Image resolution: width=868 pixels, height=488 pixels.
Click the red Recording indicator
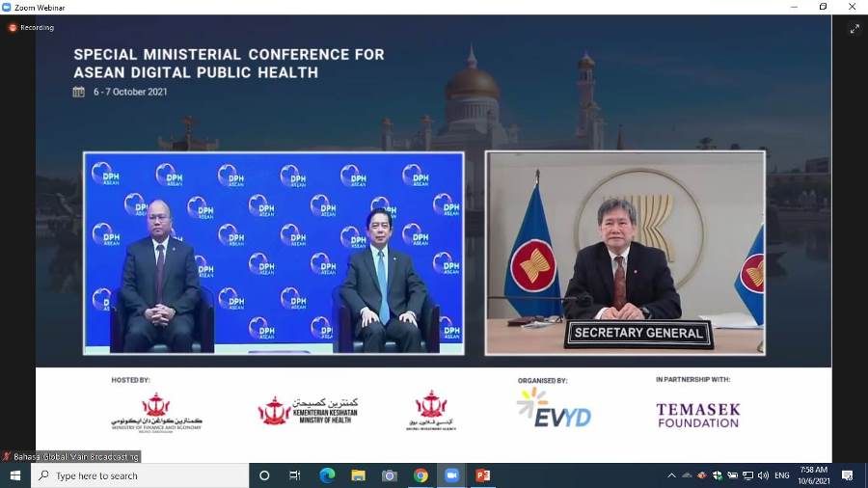click(x=32, y=28)
